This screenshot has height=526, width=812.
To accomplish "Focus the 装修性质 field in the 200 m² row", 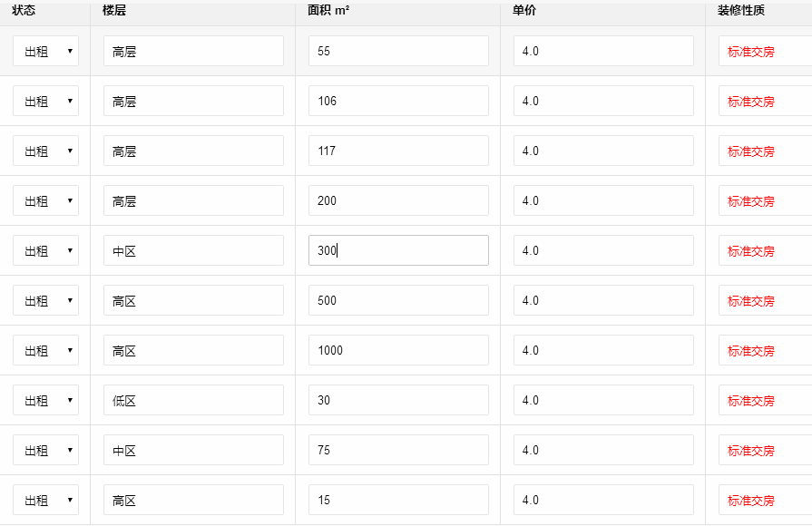I will click(764, 201).
